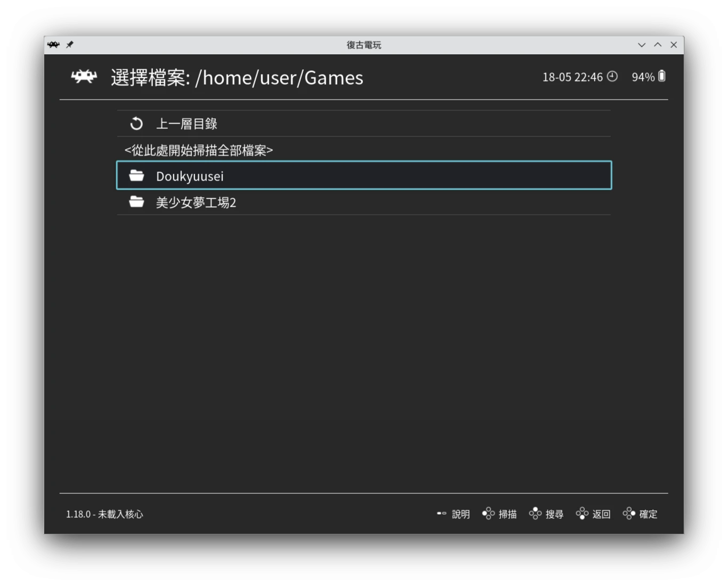Click the 94% battery percentage text
This screenshot has width=728, height=586.
click(643, 77)
